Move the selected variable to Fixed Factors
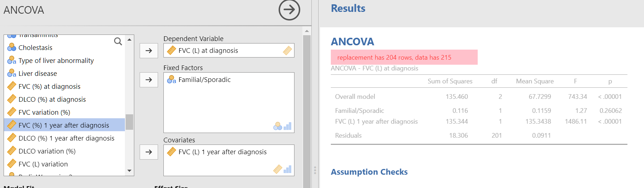The image size is (644, 188). click(x=149, y=80)
